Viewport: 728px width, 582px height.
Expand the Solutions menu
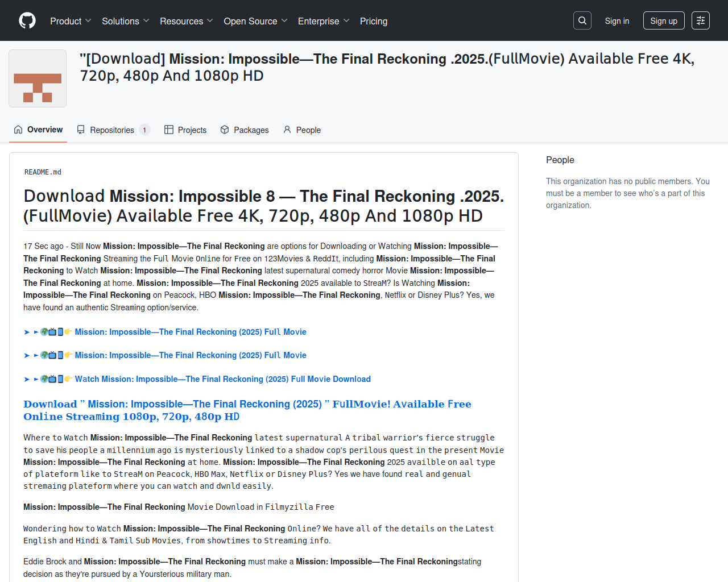point(126,21)
